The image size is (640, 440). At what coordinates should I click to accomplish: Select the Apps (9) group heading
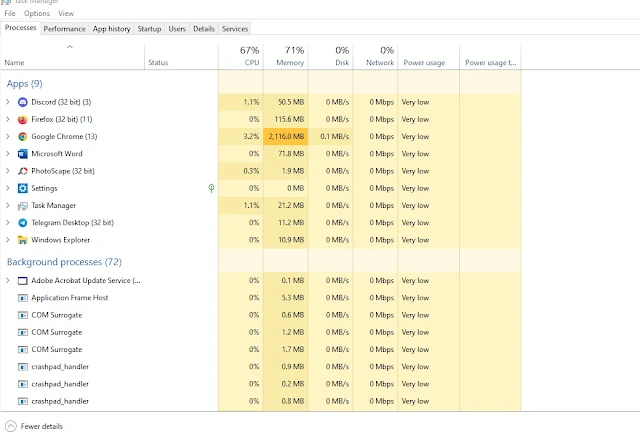coord(24,84)
